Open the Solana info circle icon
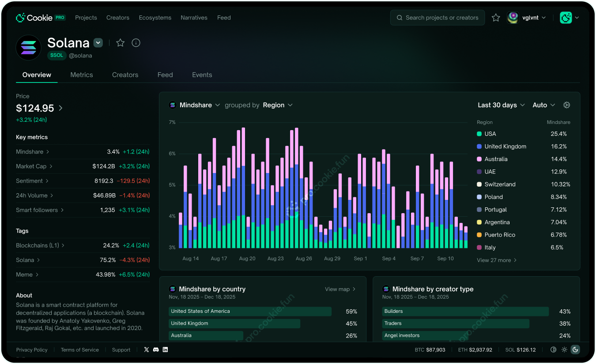Viewport: 596px width, 364px height. click(x=136, y=43)
